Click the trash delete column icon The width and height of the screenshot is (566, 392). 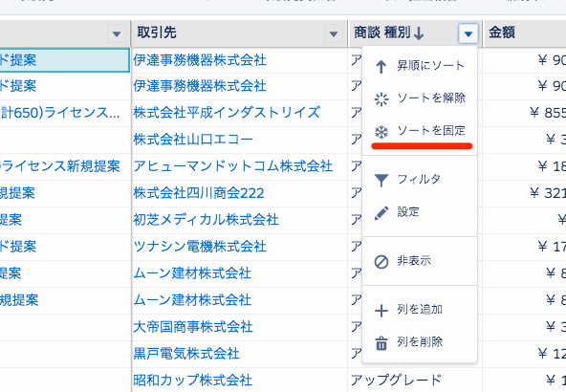click(x=381, y=343)
